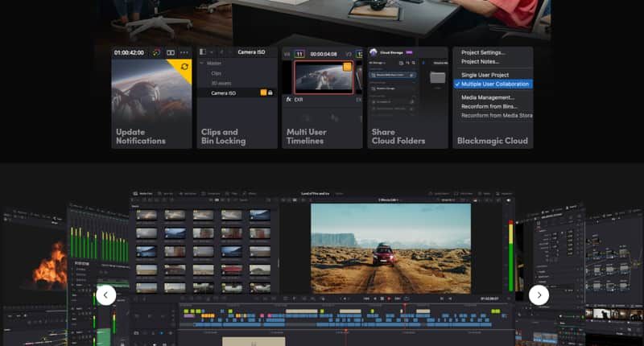Screen dimensions: 644x346
Task: Click the gray folder icon in Cloud Storage
Action: pos(438,78)
